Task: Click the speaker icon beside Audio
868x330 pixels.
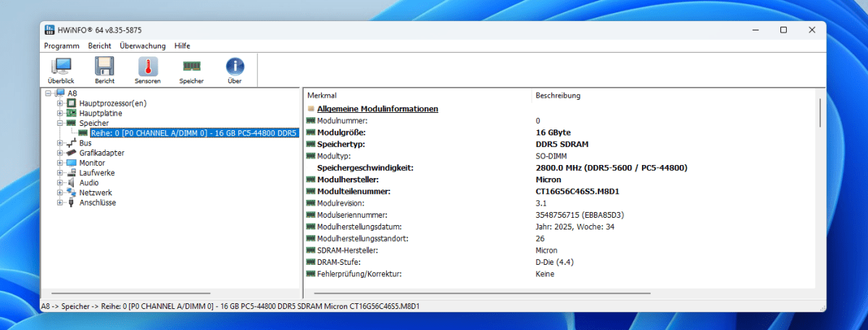Action: [71, 183]
